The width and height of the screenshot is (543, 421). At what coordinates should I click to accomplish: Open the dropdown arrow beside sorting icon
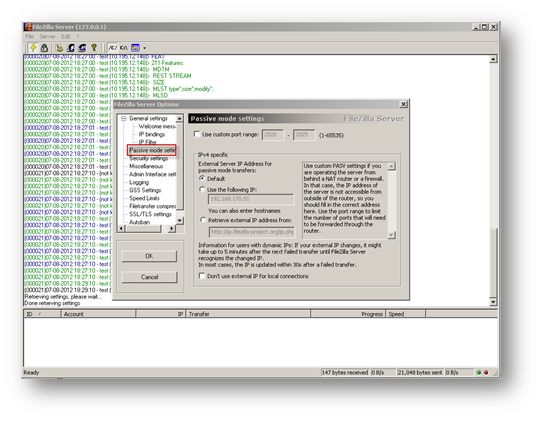[x=144, y=48]
